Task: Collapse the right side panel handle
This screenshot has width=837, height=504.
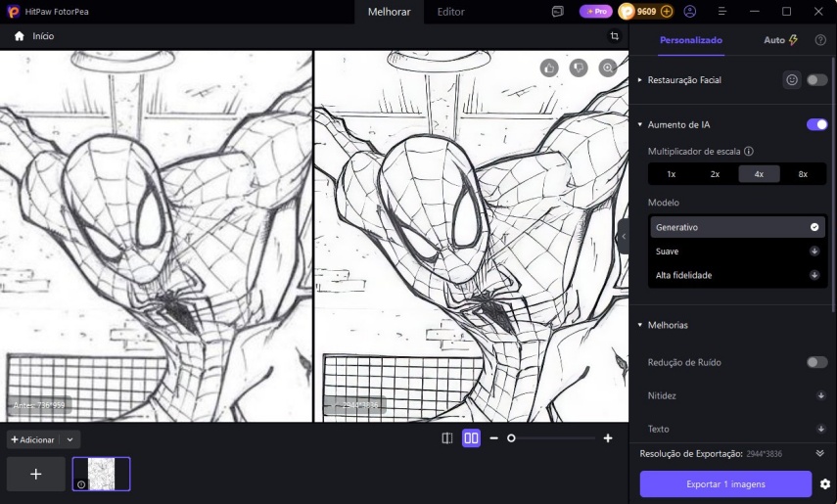Action: (623, 237)
